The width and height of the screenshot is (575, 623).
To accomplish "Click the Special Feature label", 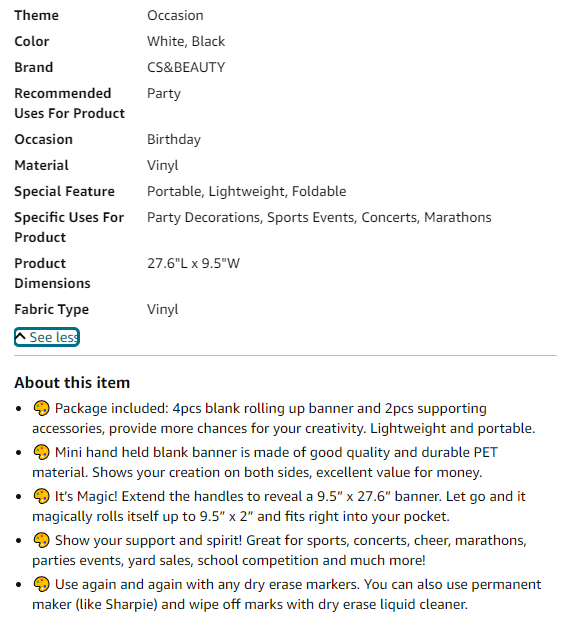I will pyautogui.click(x=64, y=192).
